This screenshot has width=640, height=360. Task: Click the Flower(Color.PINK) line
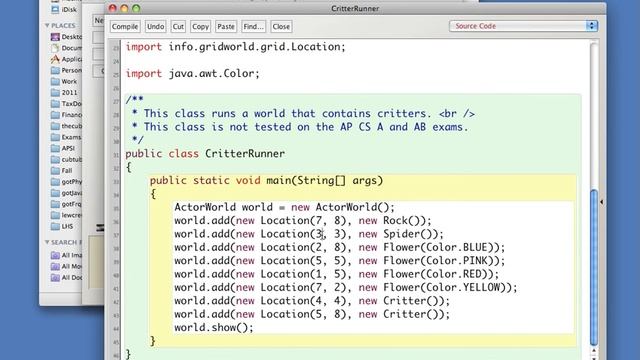pyautogui.click(x=340, y=261)
